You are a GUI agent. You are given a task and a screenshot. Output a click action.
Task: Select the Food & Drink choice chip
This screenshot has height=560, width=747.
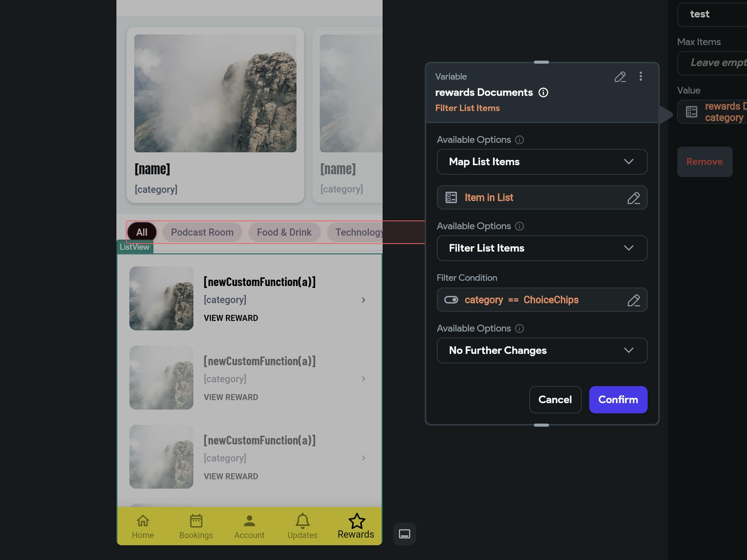(284, 232)
